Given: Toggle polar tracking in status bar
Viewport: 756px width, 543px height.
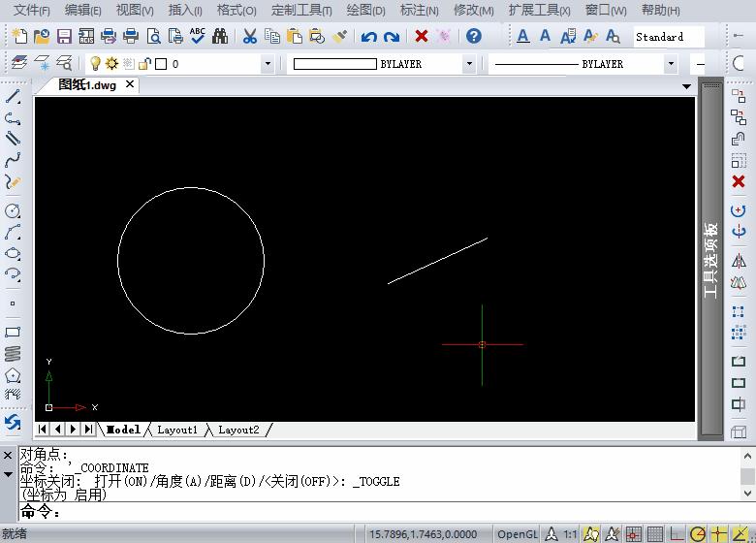Looking at the screenshot, I should 698,534.
